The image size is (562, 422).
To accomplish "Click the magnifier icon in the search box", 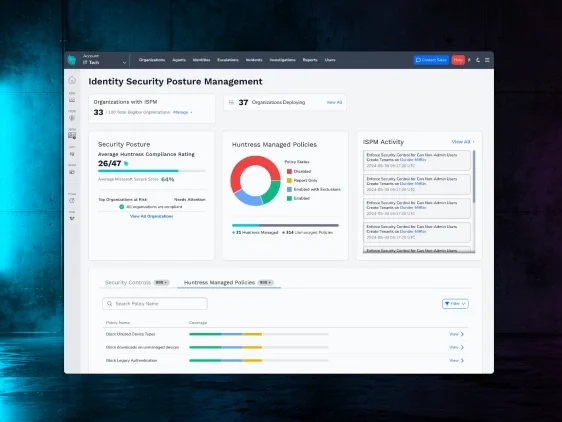I will [x=110, y=304].
